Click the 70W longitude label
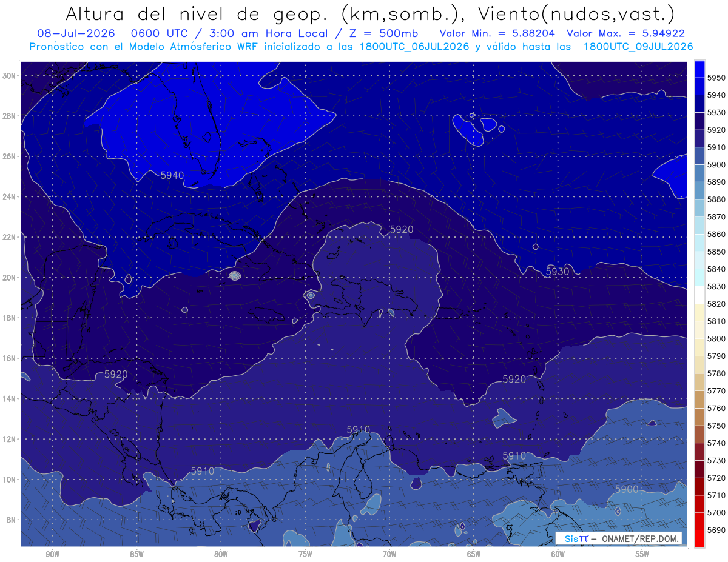This screenshot has width=728, height=562. [389, 554]
